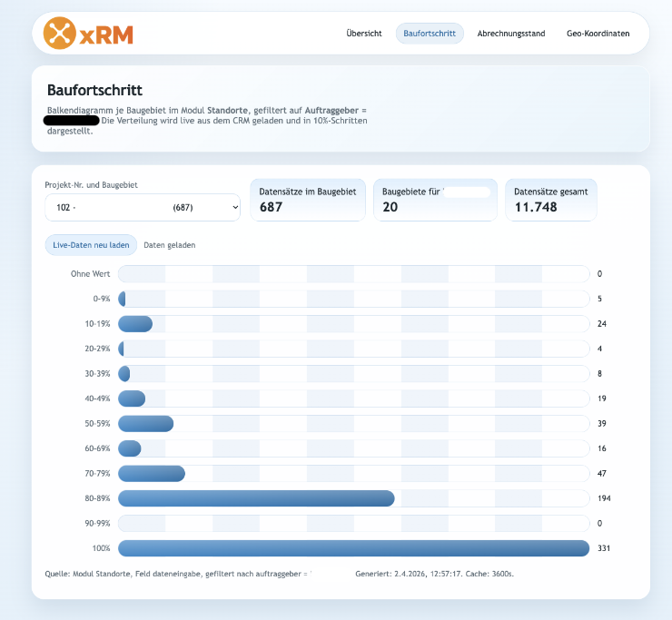The image size is (672, 620).
Task: Click the 100% progress bar
Action: click(x=353, y=548)
